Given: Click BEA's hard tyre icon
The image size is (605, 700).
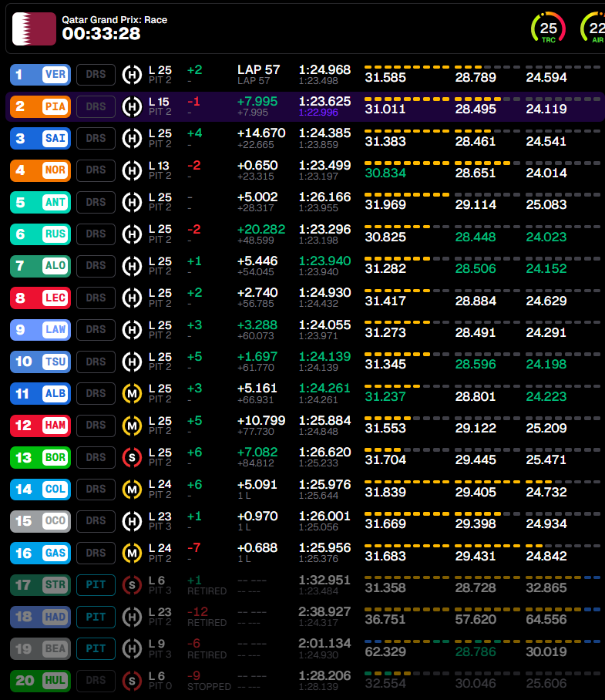Looking at the screenshot, I should [132, 648].
